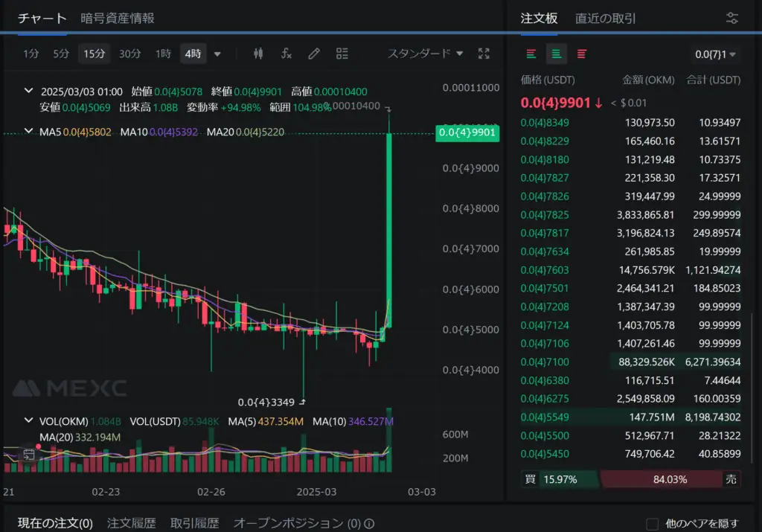
Task: Open the オープンポジション (0) tab
Action: coord(297,523)
